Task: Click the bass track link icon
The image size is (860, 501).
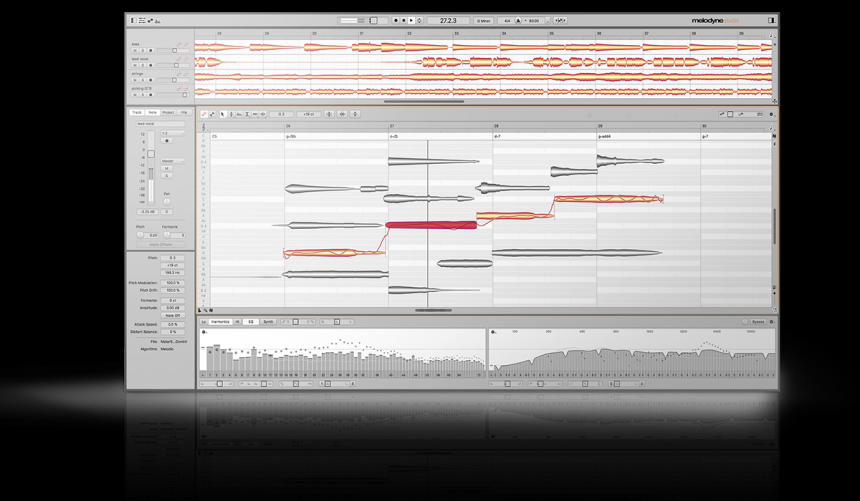Action: (x=179, y=44)
